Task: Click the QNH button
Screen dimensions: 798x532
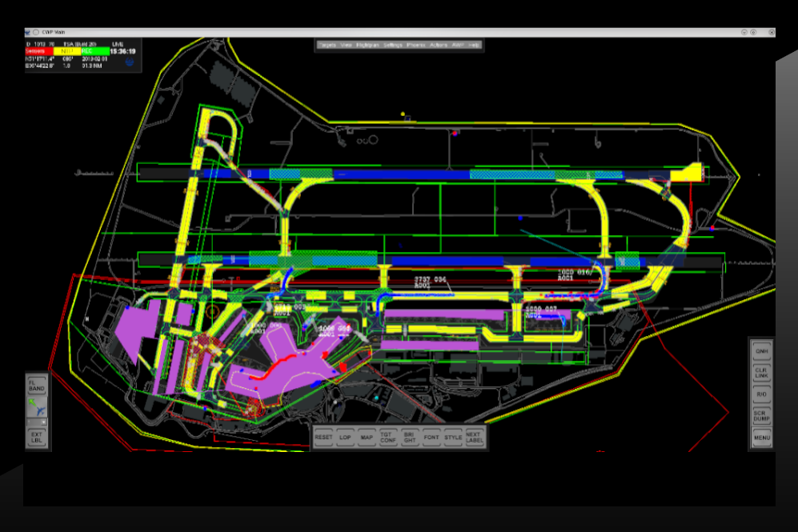Action: point(761,350)
